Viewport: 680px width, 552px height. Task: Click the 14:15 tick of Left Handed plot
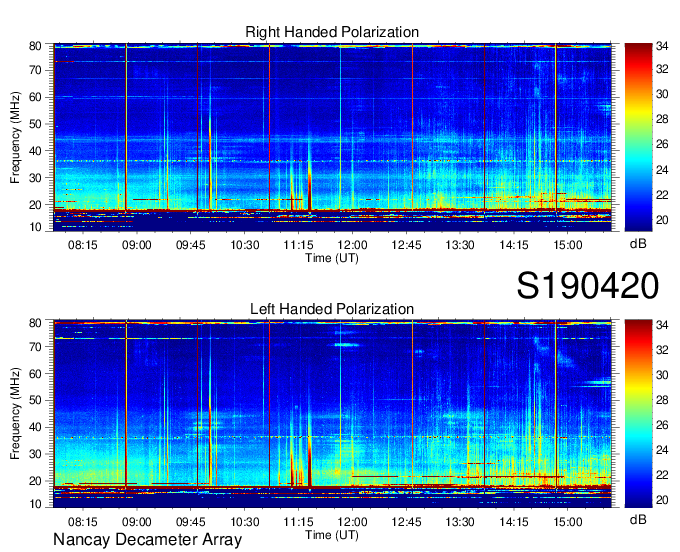[514, 522]
